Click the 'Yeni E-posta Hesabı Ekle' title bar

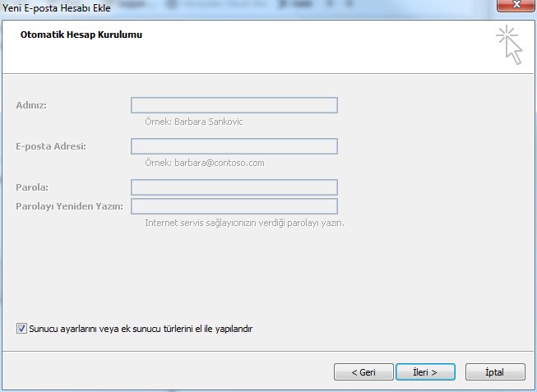coord(247,8)
